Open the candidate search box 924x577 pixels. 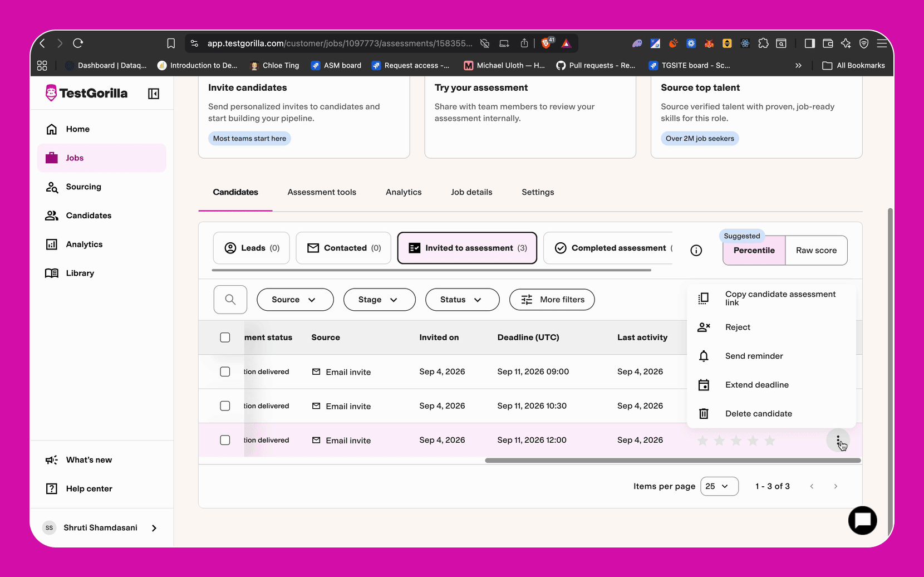230,300
